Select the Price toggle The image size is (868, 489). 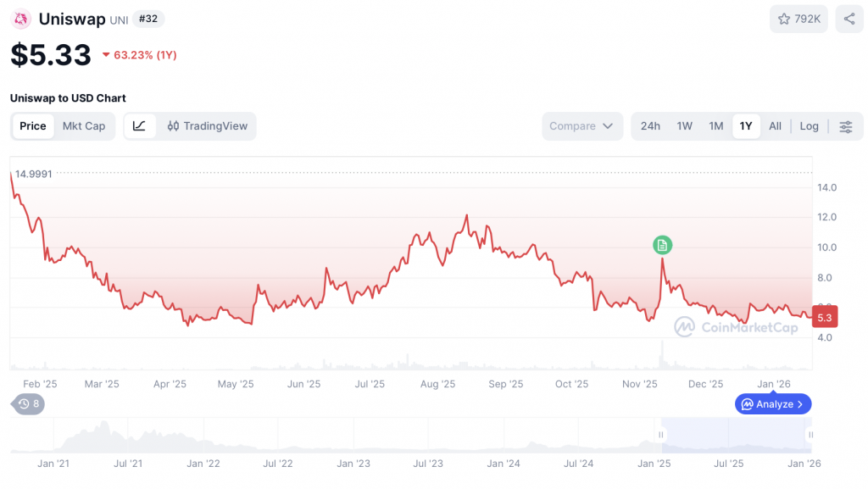pyautogui.click(x=33, y=126)
